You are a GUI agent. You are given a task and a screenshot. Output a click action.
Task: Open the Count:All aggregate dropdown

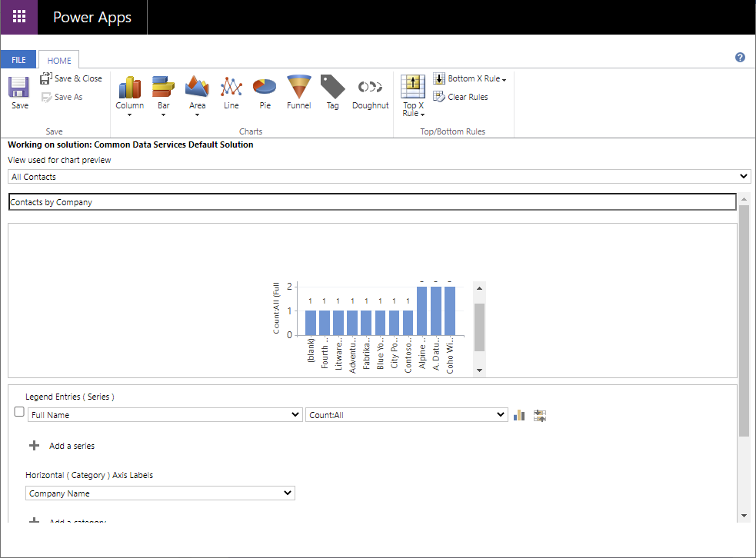pos(406,415)
